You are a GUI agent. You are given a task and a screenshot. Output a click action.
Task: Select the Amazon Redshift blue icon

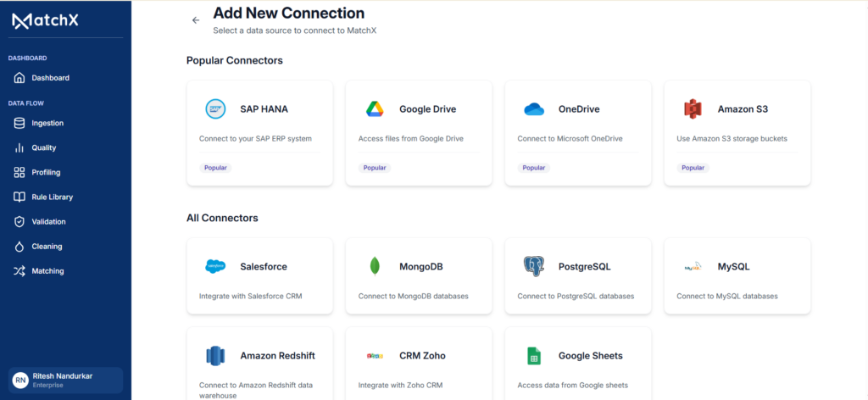pos(215,356)
